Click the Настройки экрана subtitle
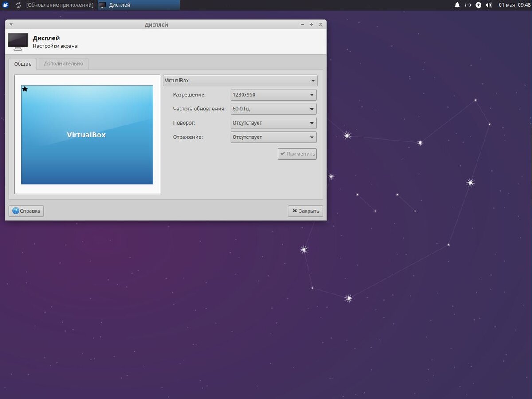The image size is (532, 399). (55, 46)
